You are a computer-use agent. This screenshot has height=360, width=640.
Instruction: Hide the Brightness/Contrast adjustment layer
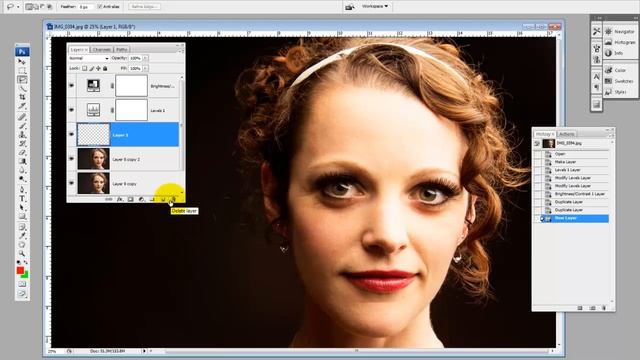click(72, 86)
